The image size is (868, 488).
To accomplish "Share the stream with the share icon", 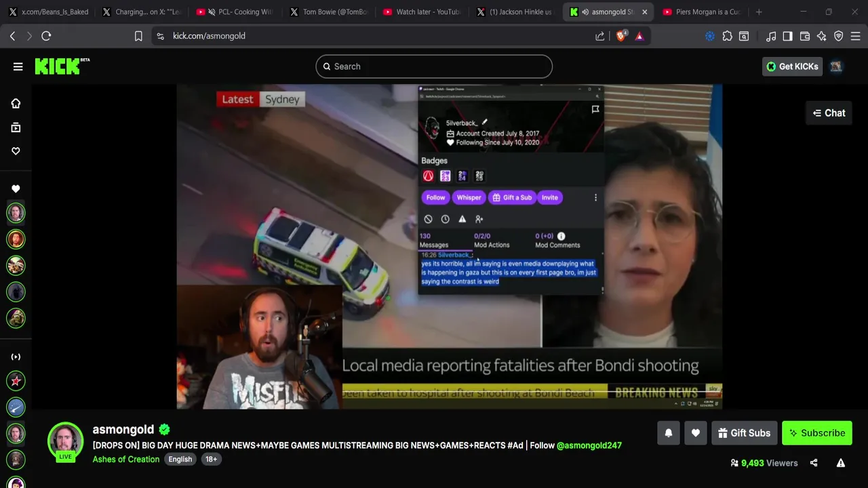I will [814, 463].
